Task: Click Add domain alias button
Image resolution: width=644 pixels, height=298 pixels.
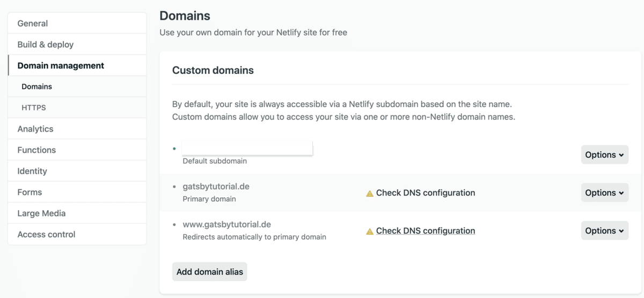Action: coord(209,272)
